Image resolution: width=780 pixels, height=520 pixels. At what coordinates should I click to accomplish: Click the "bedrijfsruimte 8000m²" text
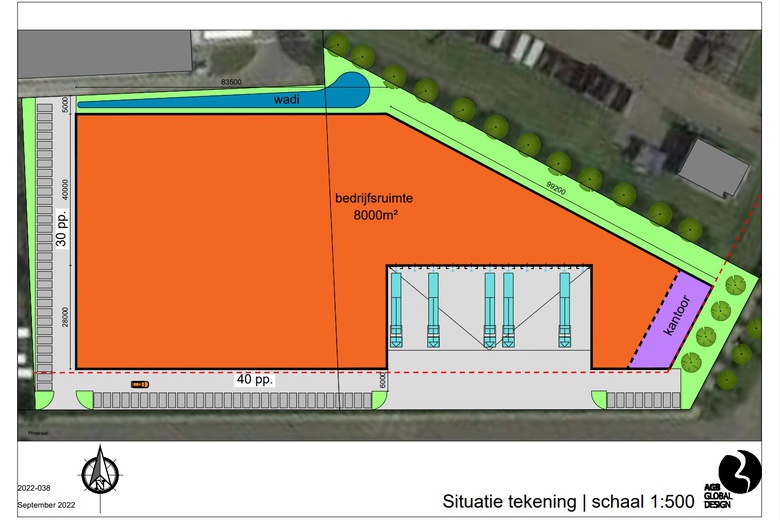click(374, 206)
